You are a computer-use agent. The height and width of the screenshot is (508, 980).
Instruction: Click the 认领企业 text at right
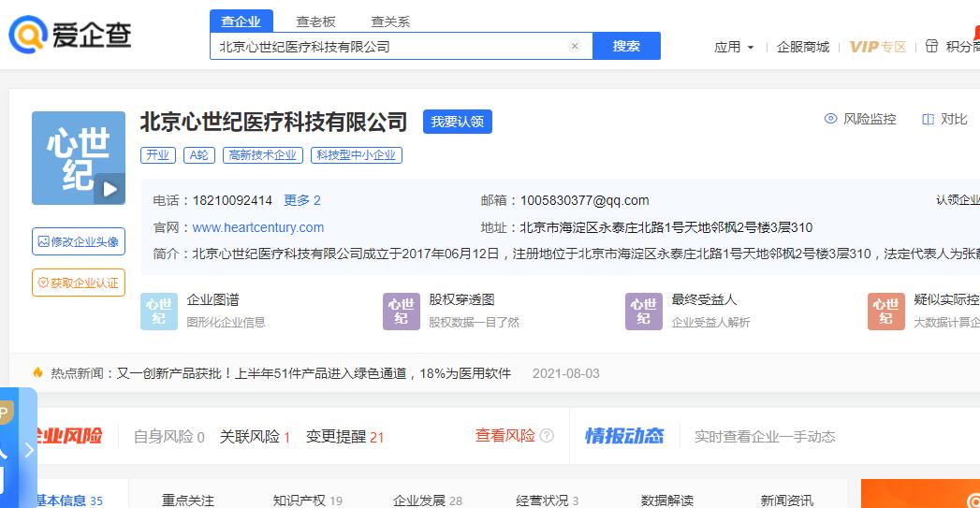[x=958, y=200]
